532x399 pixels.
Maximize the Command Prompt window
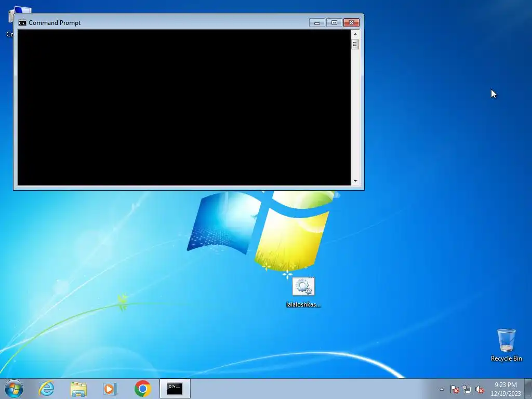(x=334, y=23)
